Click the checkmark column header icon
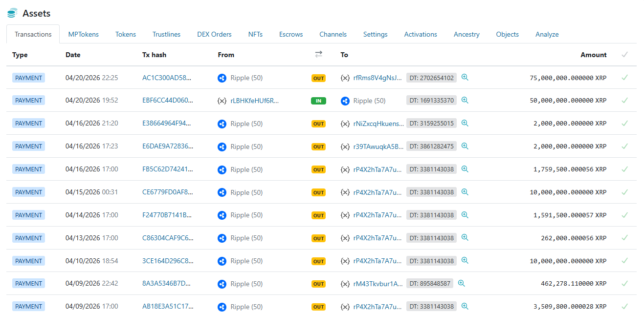The image size is (644, 313). tap(624, 55)
